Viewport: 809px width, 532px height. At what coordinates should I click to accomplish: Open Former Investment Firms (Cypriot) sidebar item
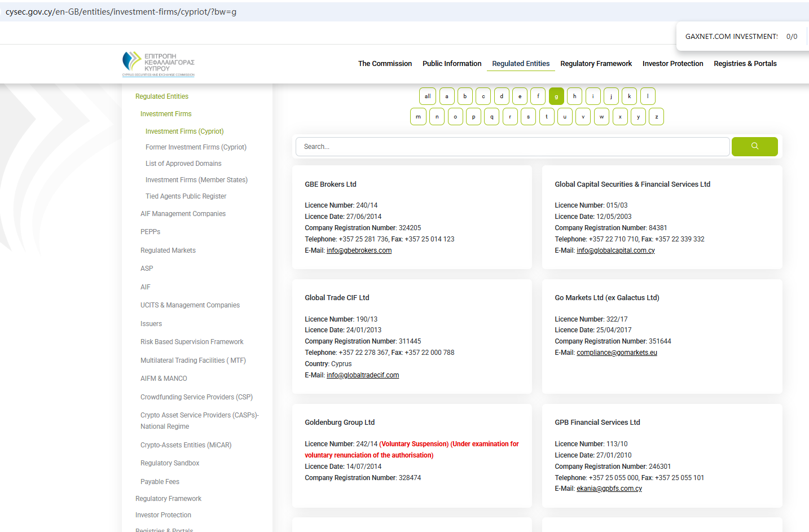[x=196, y=147]
